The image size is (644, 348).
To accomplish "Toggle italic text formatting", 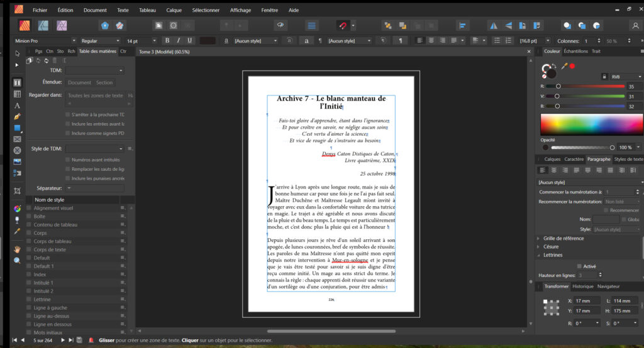I will (178, 41).
